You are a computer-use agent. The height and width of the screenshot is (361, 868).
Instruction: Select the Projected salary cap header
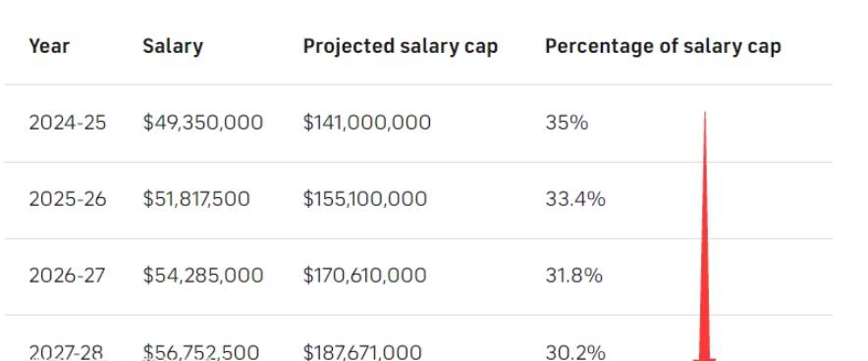pos(401,46)
